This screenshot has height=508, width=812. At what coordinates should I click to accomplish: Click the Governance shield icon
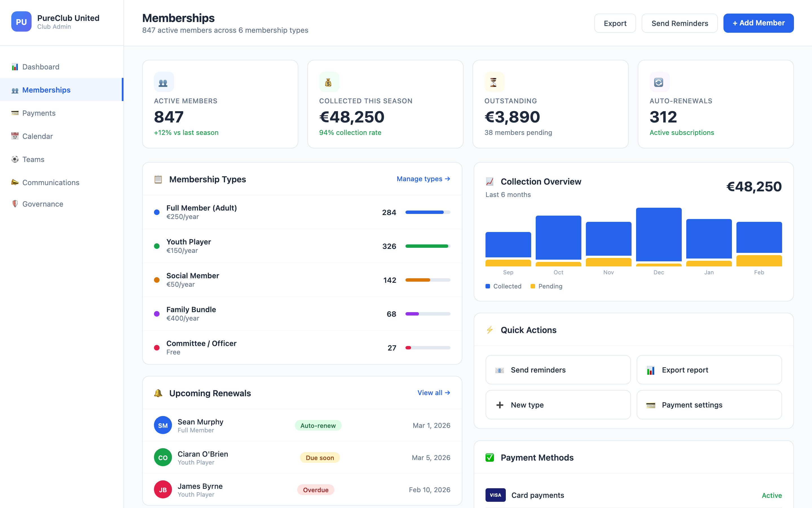click(x=15, y=204)
